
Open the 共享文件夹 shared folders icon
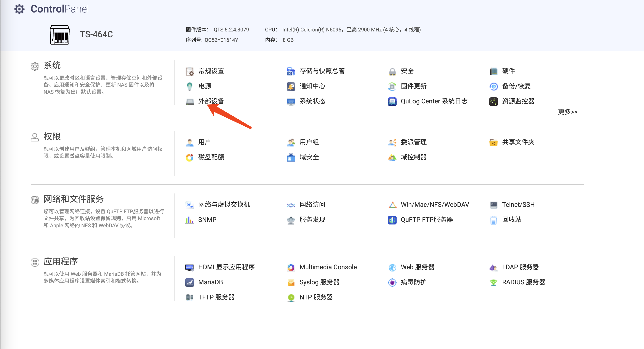coord(493,142)
